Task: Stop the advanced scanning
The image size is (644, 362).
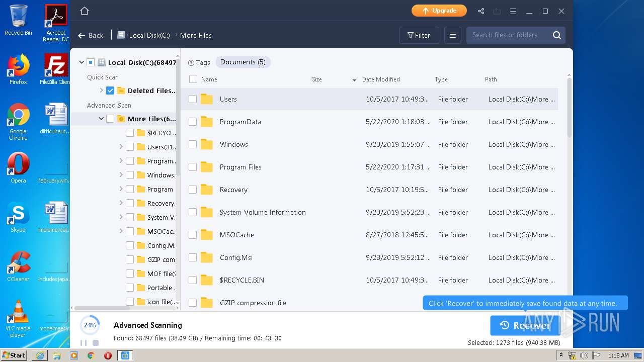Action: [96, 343]
